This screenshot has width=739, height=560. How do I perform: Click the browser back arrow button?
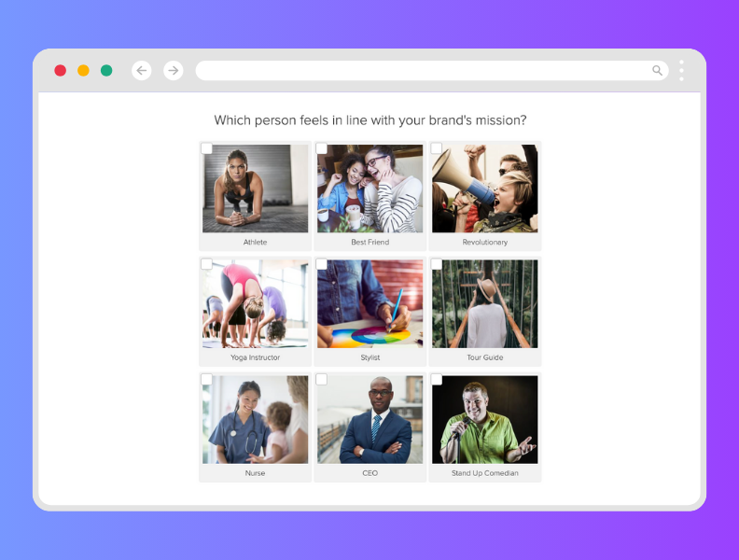(142, 71)
